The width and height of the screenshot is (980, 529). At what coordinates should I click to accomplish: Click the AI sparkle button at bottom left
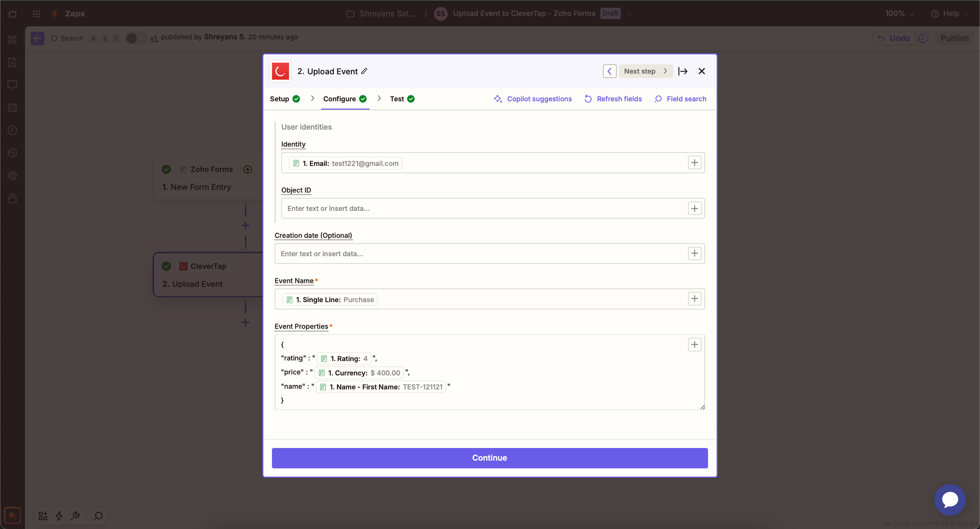coord(12,516)
